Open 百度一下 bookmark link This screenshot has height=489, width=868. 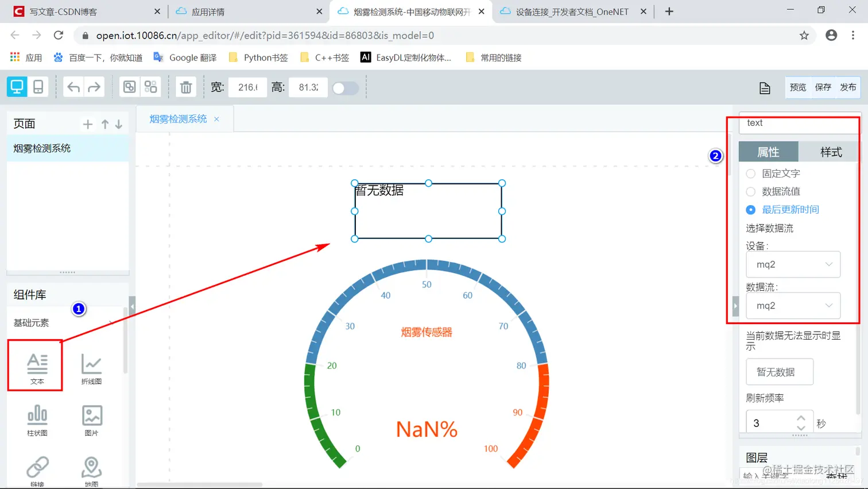click(x=98, y=57)
